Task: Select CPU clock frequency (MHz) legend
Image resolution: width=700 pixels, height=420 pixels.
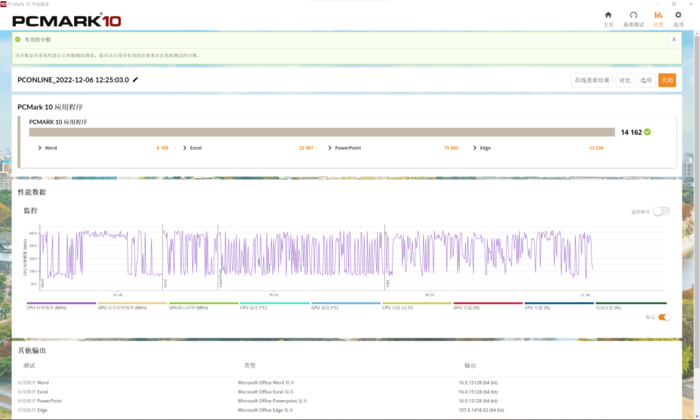Action: point(61,306)
